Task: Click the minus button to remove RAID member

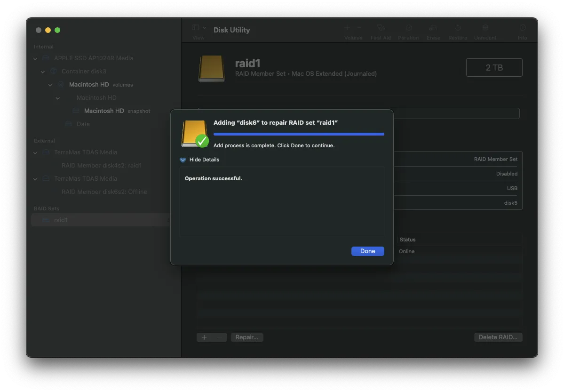Action: pos(219,337)
